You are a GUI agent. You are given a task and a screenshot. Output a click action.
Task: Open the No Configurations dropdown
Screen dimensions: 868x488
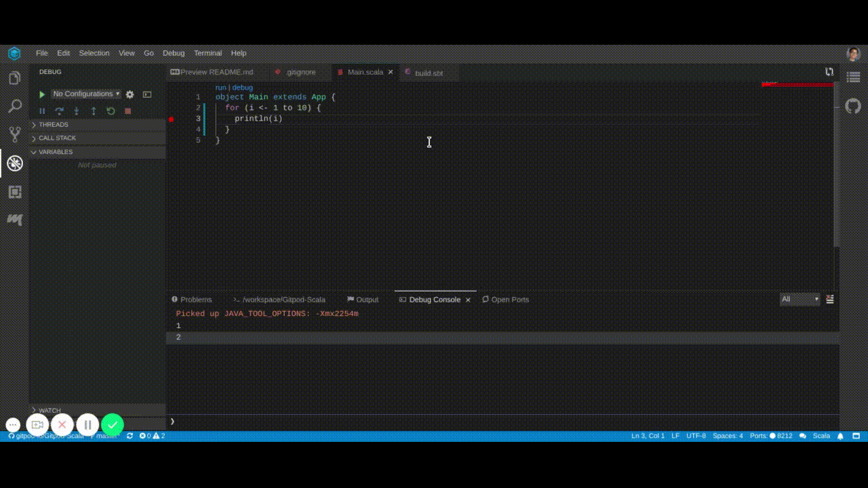83,94
